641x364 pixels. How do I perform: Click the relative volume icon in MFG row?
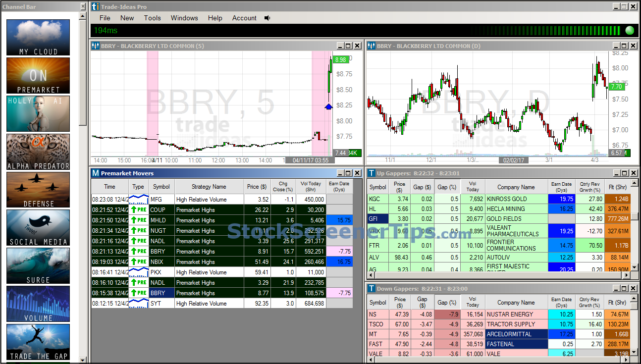(138, 200)
